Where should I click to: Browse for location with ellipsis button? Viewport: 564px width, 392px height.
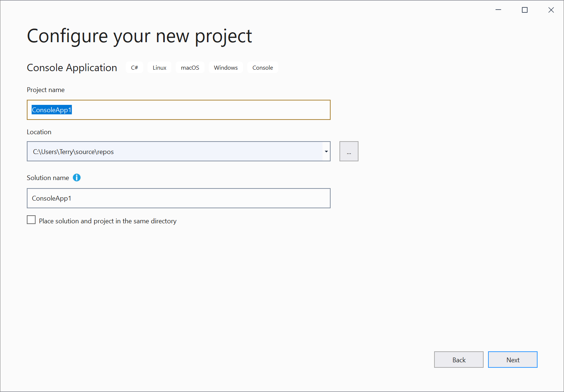point(349,151)
